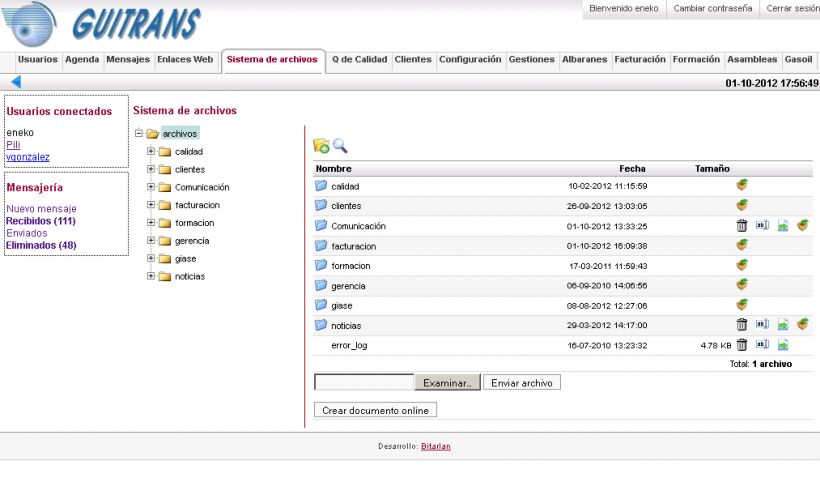
Task: Switch to the Facturación tab
Action: [640, 60]
